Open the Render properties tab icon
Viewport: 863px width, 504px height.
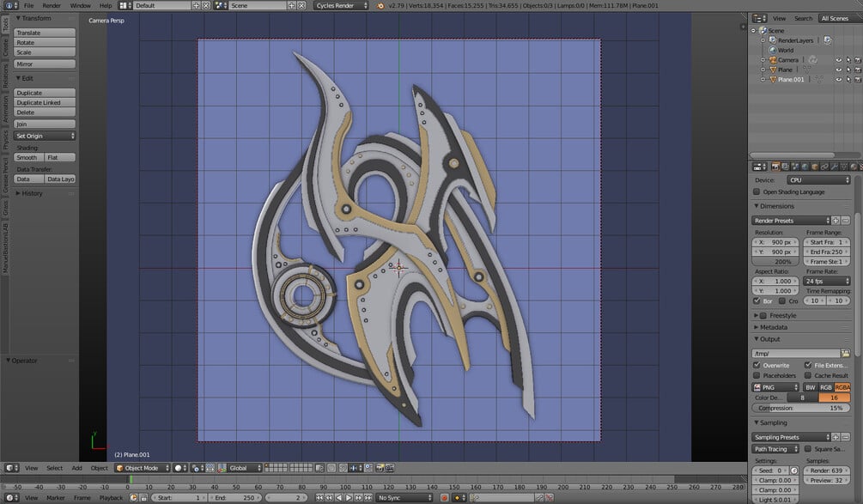point(775,167)
